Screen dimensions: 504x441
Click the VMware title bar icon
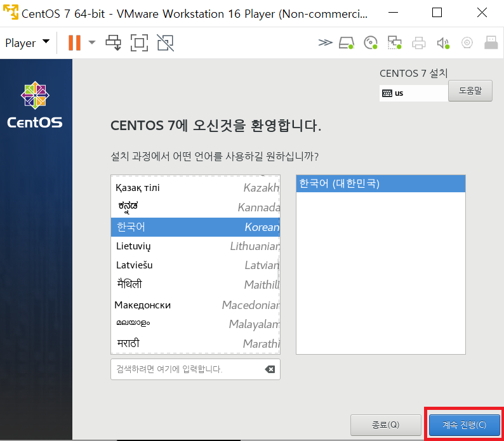tap(11, 13)
